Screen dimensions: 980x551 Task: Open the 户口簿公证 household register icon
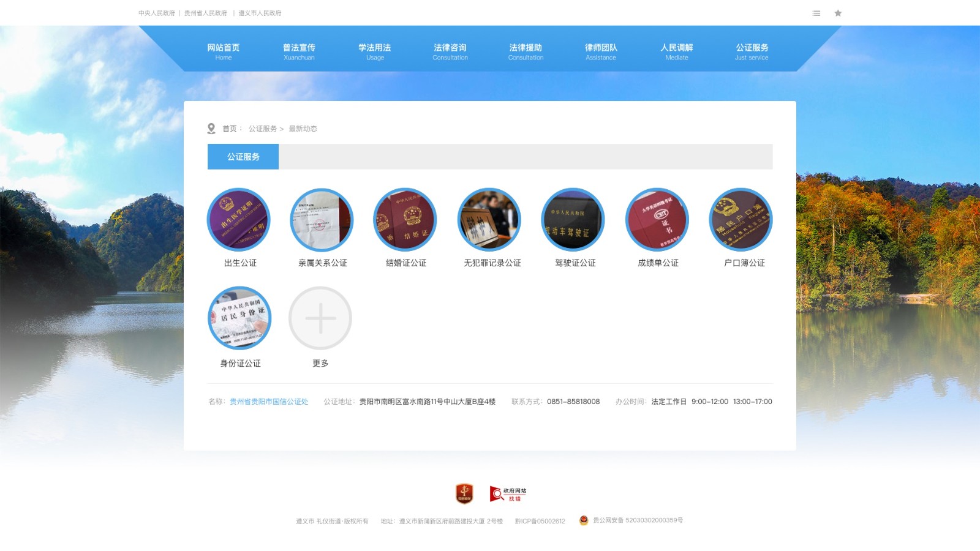[x=741, y=220]
